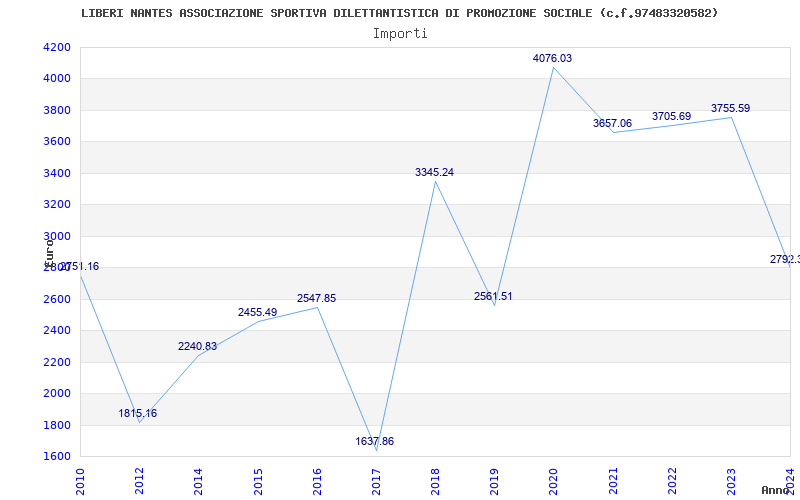Select the 2547.85 data label

pos(316,298)
